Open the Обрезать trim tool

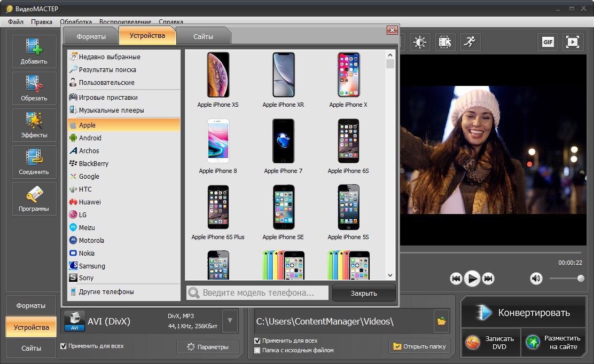(34, 88)
